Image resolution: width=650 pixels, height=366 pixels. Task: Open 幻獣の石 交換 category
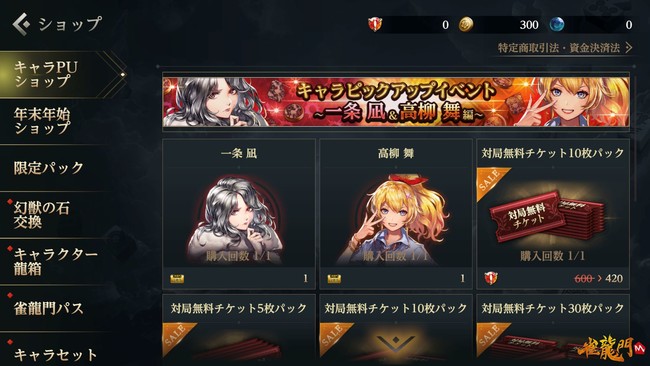click(57, 215)
